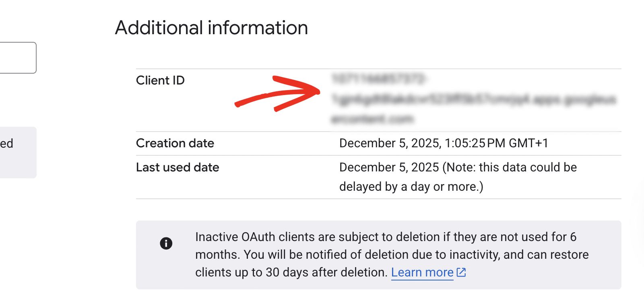Click the Last used date label

coord(178,167)
